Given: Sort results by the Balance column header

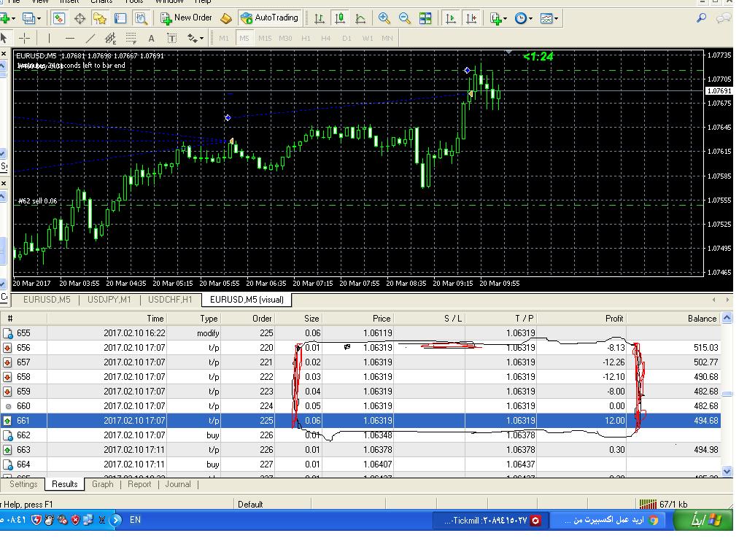Looking at the screenshot, I should (673, 319).
